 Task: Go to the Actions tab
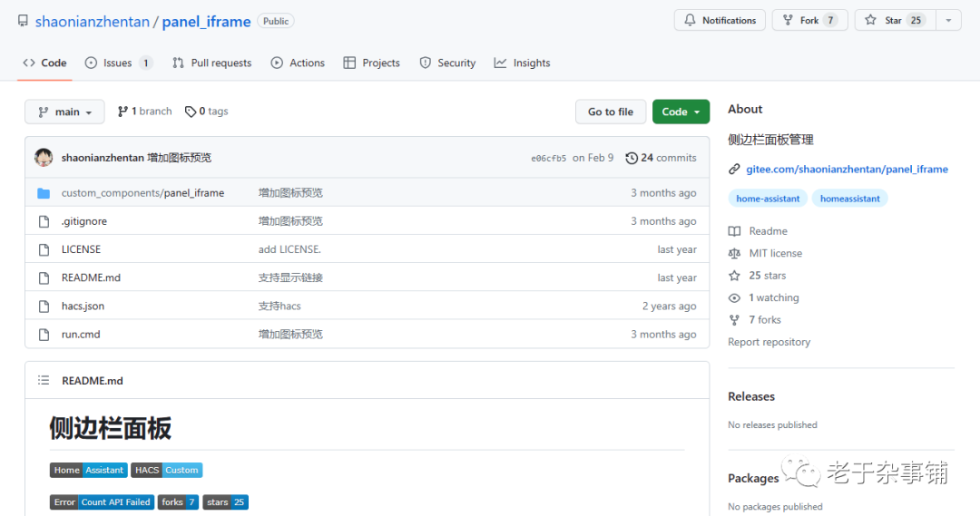(x=298, y=63)
